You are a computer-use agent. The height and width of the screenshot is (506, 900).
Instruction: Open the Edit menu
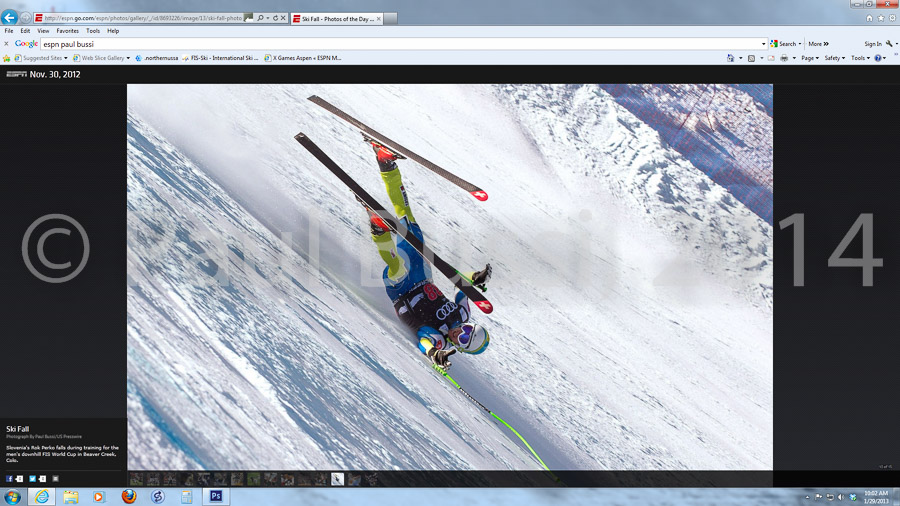click(x=25, y=31)
